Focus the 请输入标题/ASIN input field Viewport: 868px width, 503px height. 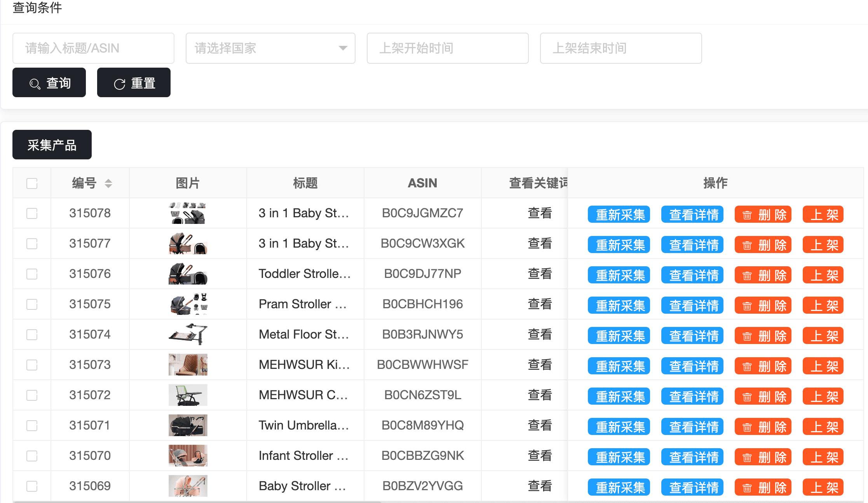93,48
